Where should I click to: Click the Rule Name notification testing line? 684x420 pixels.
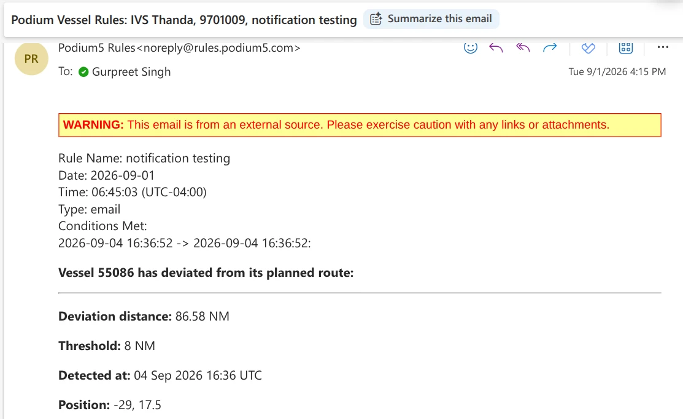(x=144, y=158)
